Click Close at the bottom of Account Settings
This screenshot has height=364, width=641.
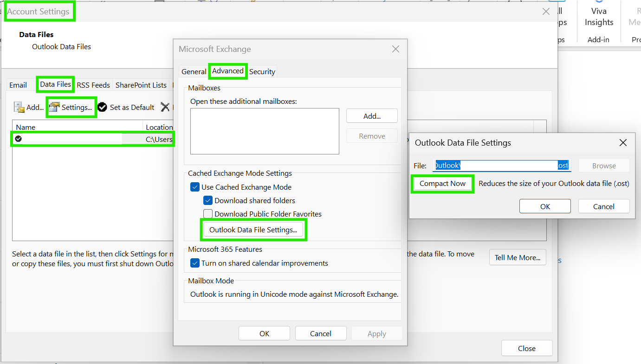(x=527, y=348)
